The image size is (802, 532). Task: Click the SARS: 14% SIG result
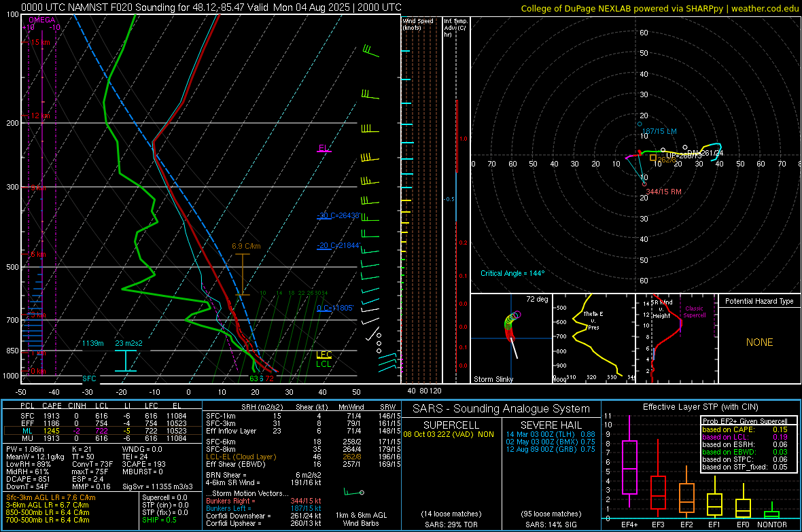pos(551,525)
